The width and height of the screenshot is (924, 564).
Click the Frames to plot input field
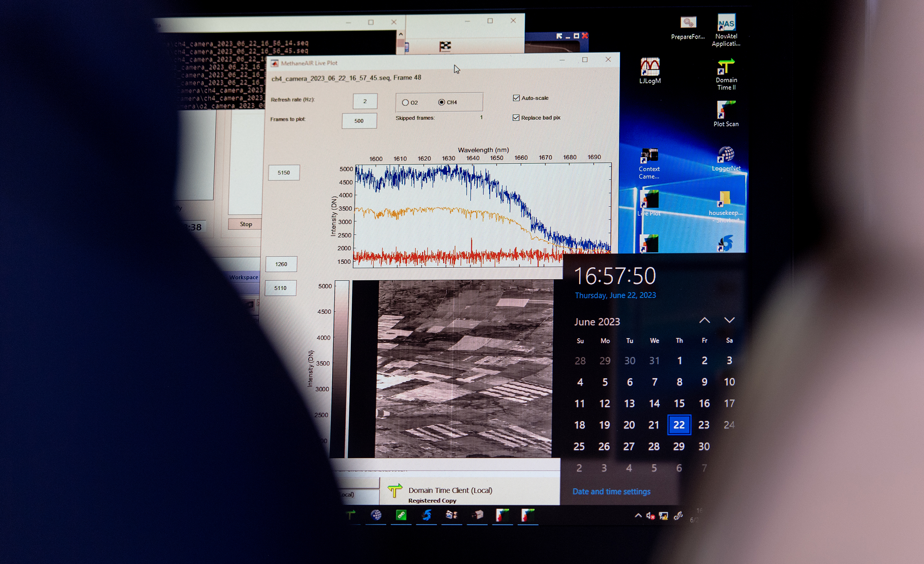click(x=359, y=121)
